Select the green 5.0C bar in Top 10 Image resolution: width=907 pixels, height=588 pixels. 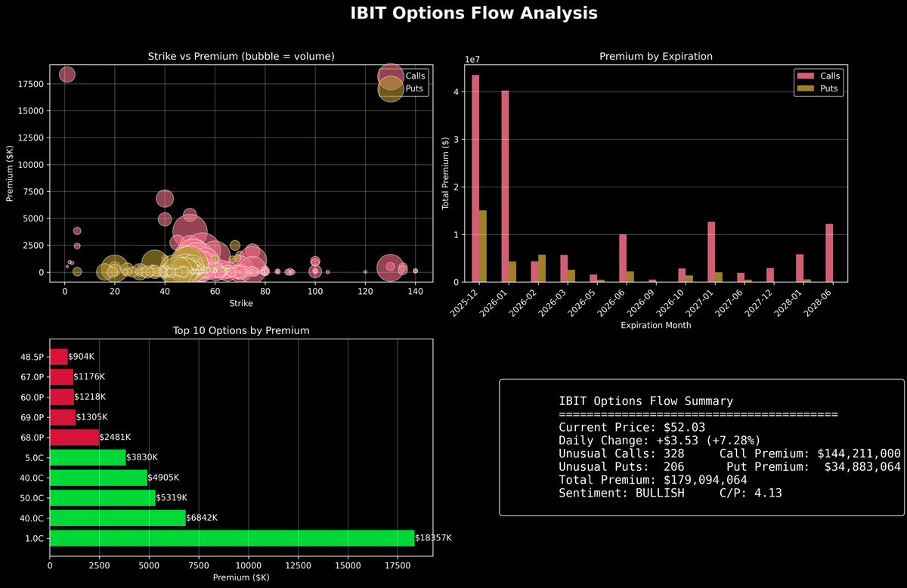[88, 457]
